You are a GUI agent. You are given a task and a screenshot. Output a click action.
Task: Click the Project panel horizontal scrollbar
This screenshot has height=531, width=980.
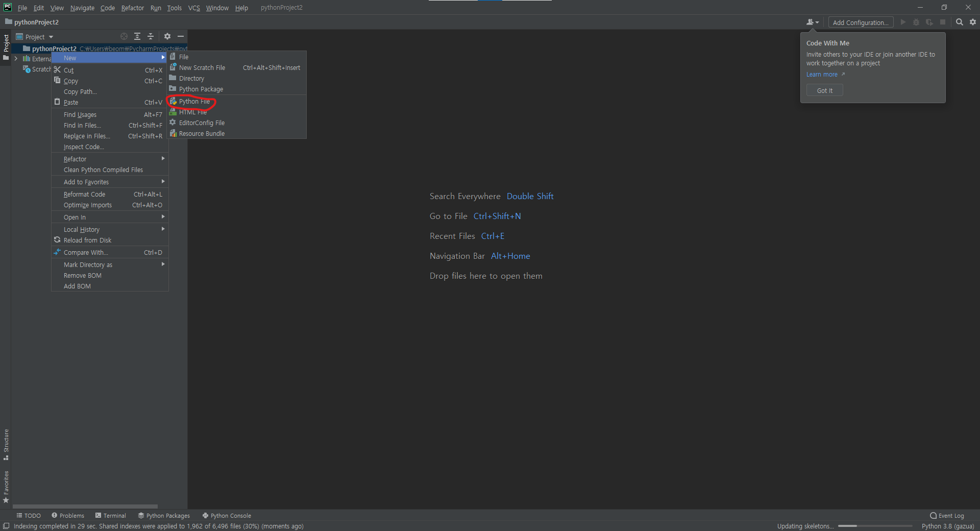point(85,506)
